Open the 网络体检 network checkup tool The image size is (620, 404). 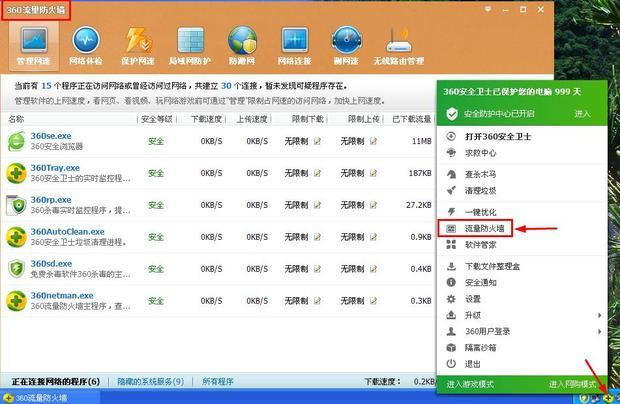[86, 46]
